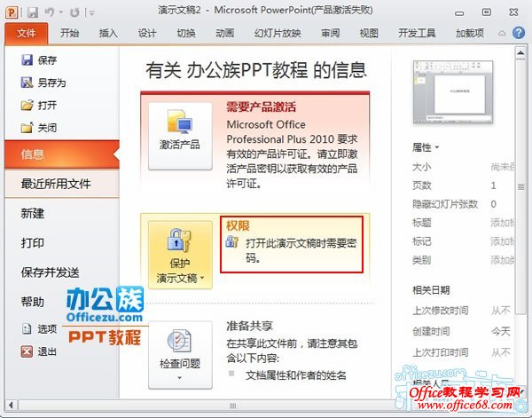The height and width of the screenshot is (418, 532).
Task: Click the 准备共享 heading
Action: tap(249, 326)
